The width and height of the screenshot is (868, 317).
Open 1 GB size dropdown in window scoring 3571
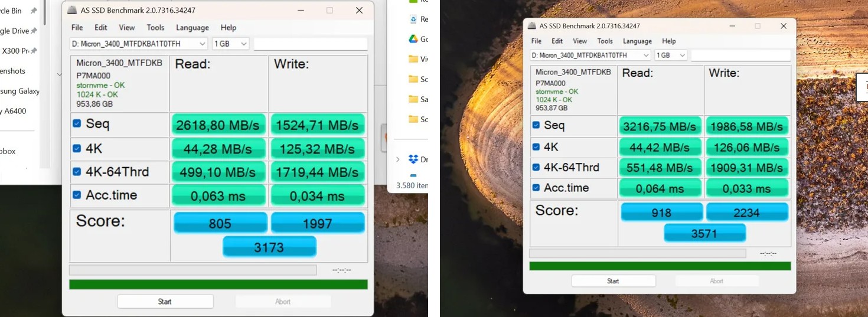point(671,55)
